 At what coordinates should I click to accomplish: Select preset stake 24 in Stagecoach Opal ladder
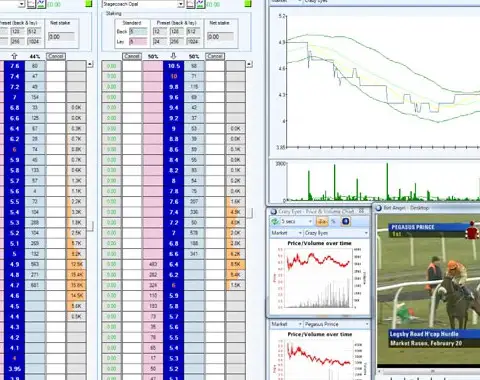tap(160, 42)
